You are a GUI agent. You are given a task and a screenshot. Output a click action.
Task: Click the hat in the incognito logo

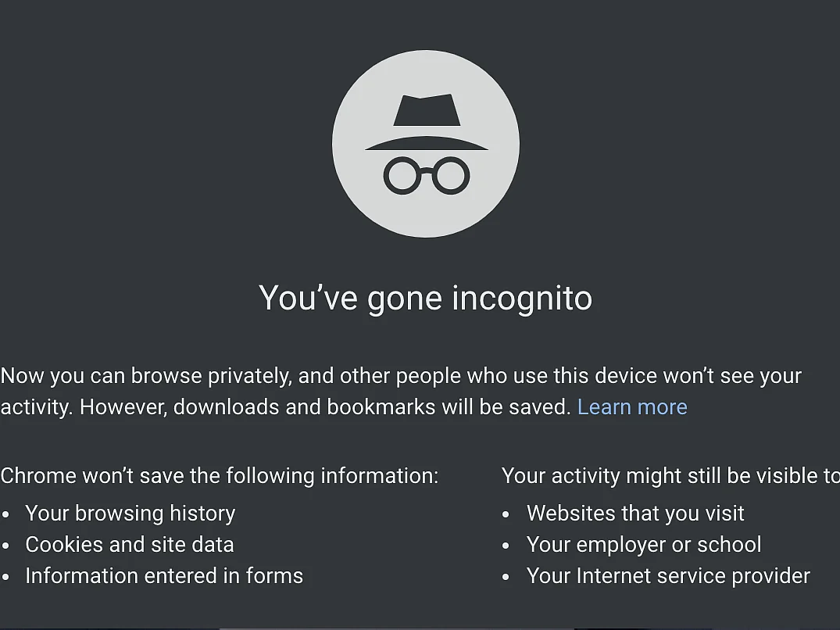pyautogui.click(x=427, y=122)
